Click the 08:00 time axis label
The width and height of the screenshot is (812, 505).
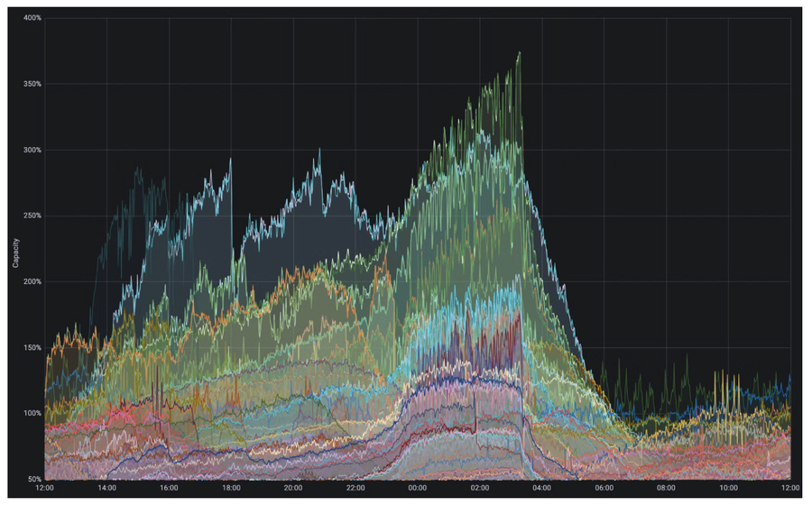(x=666, y=488)
